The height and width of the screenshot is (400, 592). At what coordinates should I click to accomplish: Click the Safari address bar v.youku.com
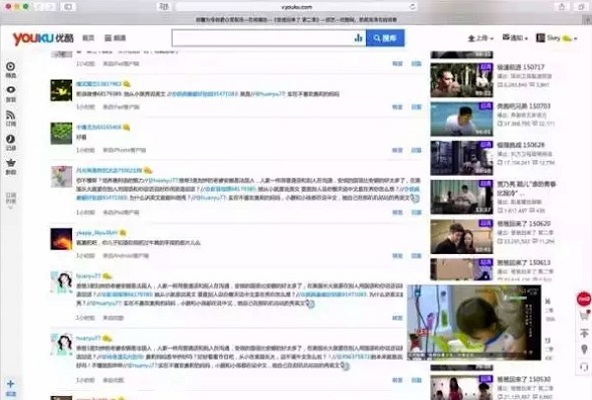click(297, 7)
